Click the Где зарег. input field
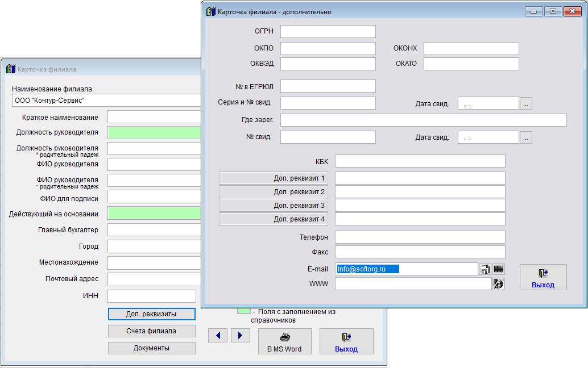The image size is (588, 368). [x=424, y=120]
